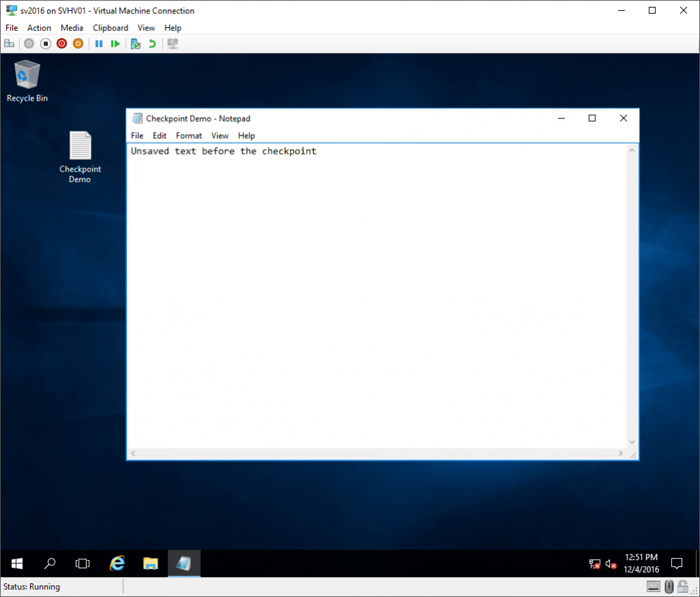
Task: Click in the Notepad text area
Action: coord(377,296)
